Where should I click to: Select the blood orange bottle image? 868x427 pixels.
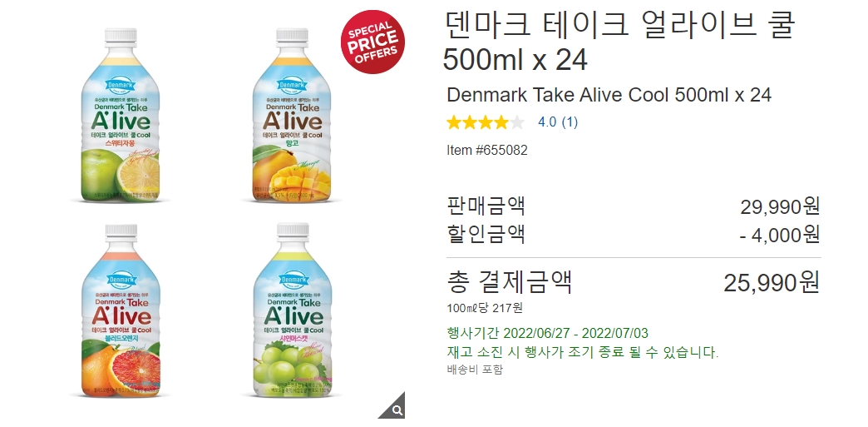pyautogui.click(x=121, y=310)
